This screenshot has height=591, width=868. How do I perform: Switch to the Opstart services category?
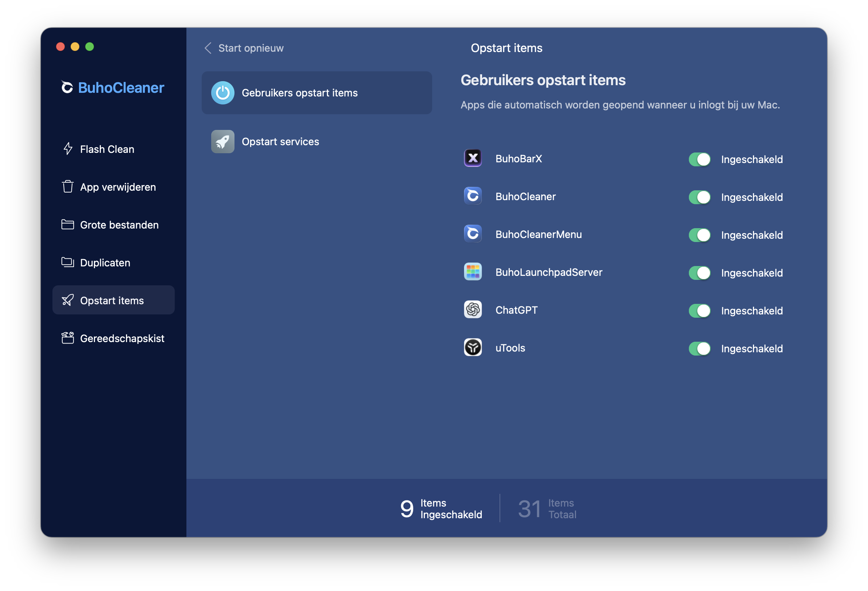(x=317, y=142)
